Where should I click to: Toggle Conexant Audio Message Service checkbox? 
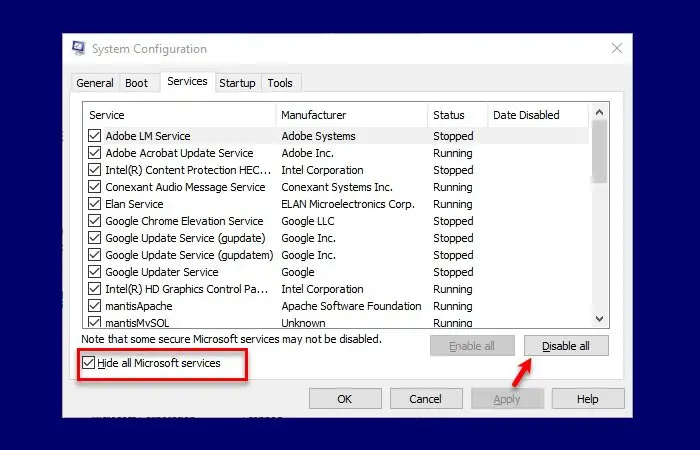95,187
